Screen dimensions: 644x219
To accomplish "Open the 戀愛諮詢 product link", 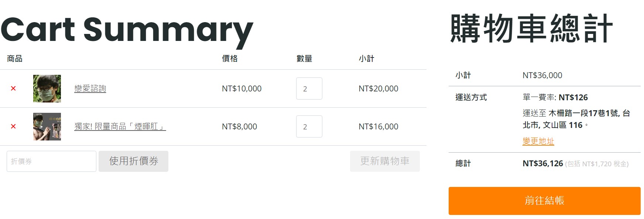I will click(x=90, y=88).
